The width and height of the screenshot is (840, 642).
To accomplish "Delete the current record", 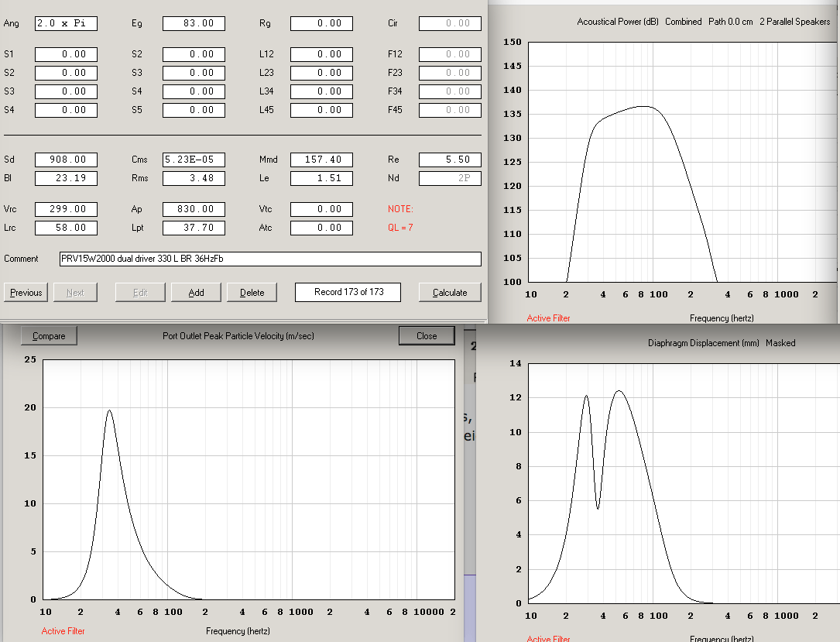I will [252, 293].
